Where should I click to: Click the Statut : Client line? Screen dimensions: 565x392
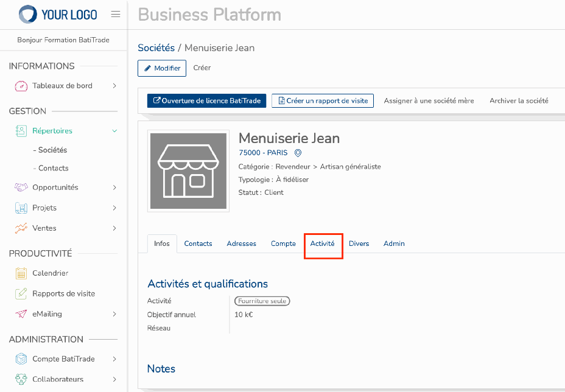(x=261, y=192)
